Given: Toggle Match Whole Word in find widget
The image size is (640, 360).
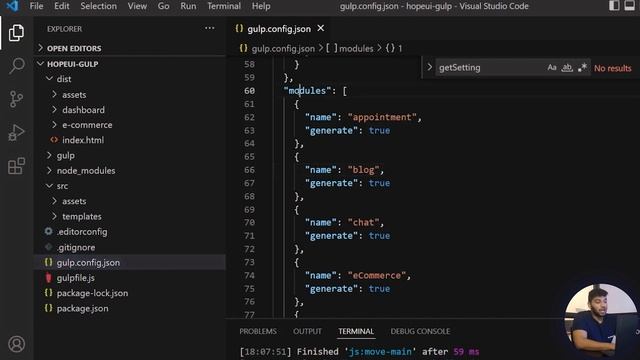Looking at the screenshot, I should pos(567,68).
